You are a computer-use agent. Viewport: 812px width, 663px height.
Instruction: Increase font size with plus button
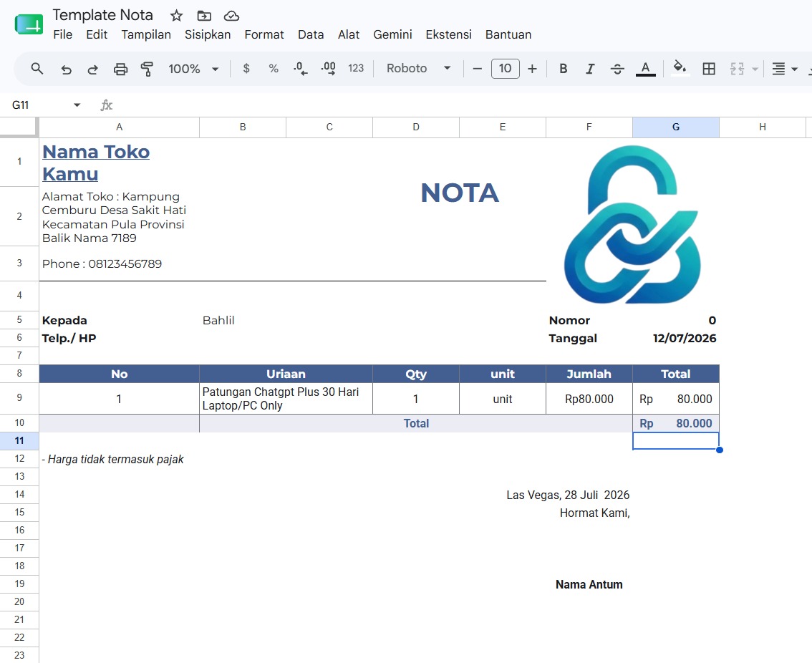[532, 68]
